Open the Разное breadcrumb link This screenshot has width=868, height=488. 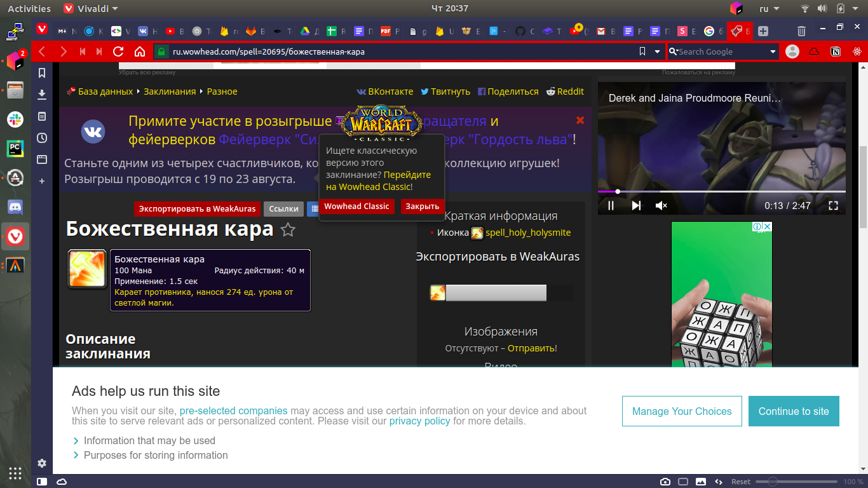click(x=222, y=91)
